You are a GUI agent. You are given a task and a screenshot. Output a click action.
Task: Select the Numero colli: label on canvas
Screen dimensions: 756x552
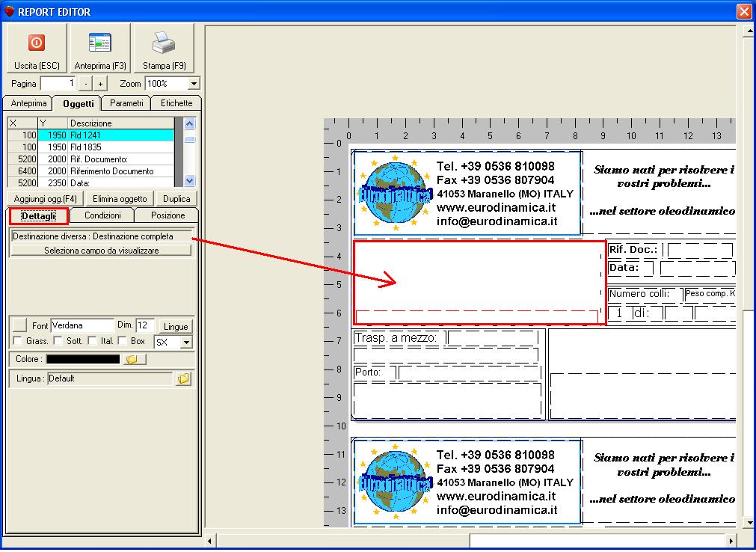(640, 294)
